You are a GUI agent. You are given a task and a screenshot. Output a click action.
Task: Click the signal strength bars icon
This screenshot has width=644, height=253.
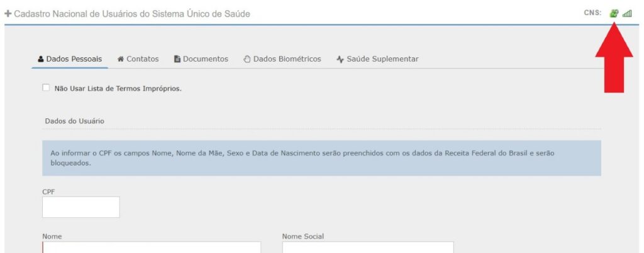coord(627,13)
